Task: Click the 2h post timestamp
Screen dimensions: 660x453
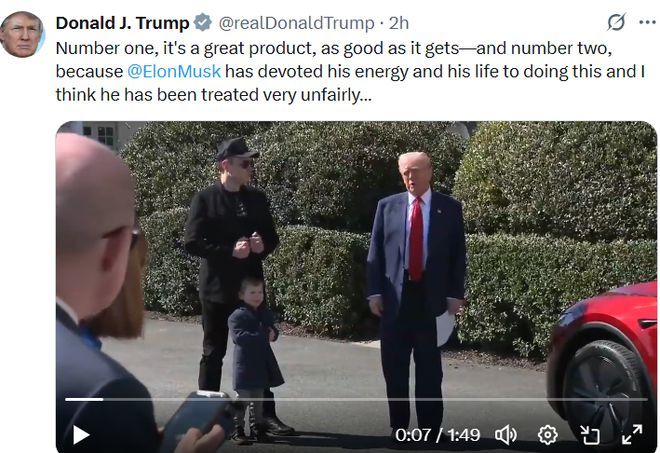Action: click(x=399, y=23)
